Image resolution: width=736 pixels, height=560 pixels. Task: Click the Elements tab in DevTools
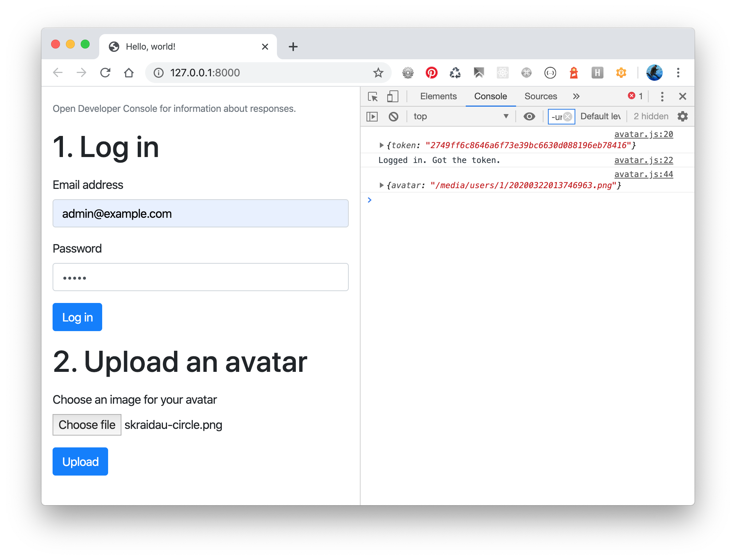tap(438, 96)
